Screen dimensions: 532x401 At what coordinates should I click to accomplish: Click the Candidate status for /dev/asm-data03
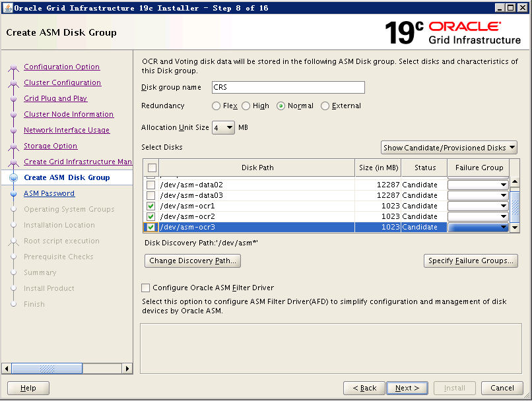click(424, 195)
